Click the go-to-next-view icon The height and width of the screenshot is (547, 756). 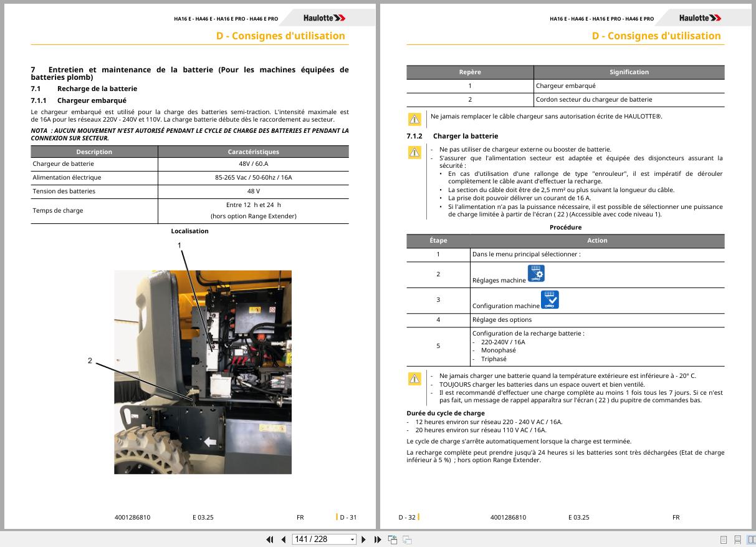pos(407,540)
